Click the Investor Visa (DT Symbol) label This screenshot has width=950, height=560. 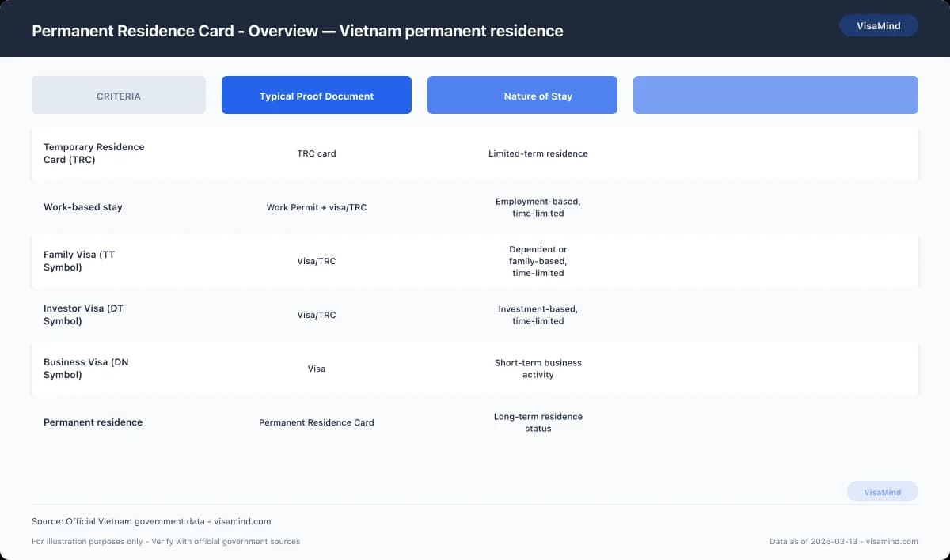tap(82, 315)
